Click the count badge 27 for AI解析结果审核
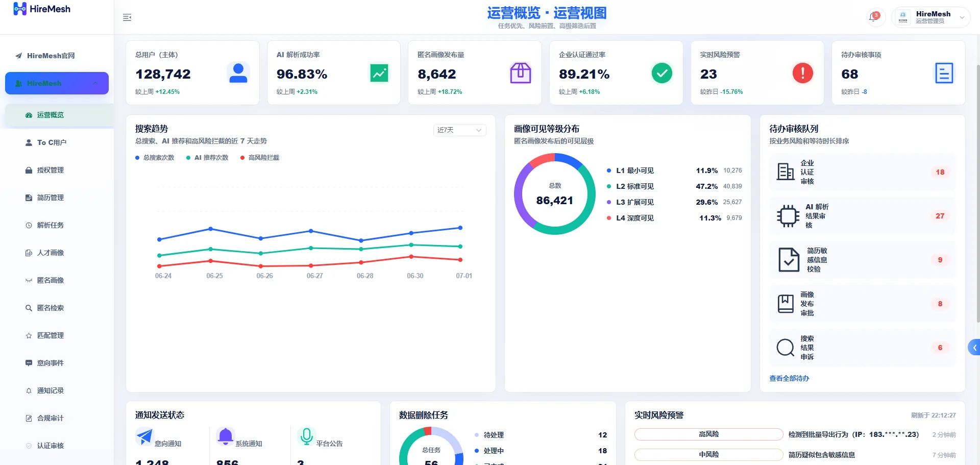The image size is (980, 465). (940, 216)
